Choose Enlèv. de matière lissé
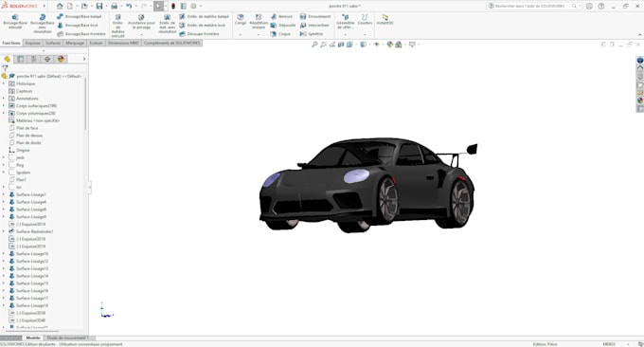The image size is (644, 347). [202, 26]
